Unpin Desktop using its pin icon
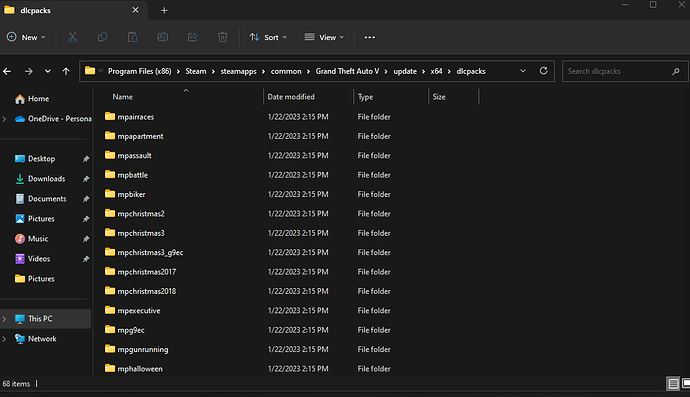The height and width of the screenshot is (397, 690). [x=86, y=159]
